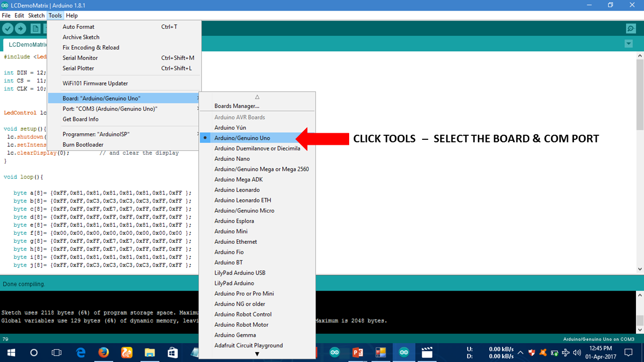The height and width of the screenshot is (362, 644).
Task: Expand the Port COM3 submenu entry
Action: tap(124, 109)
